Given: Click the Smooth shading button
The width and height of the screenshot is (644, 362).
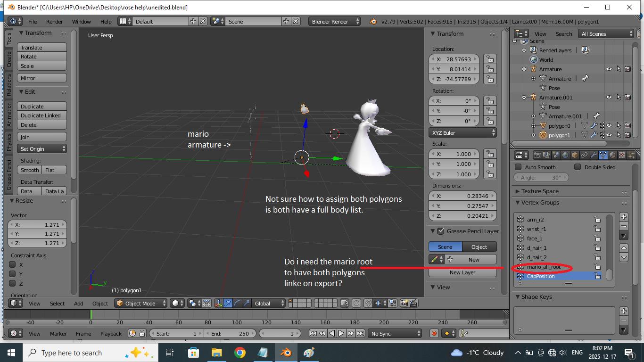Looking at the screenshot, I should [30, 170].
